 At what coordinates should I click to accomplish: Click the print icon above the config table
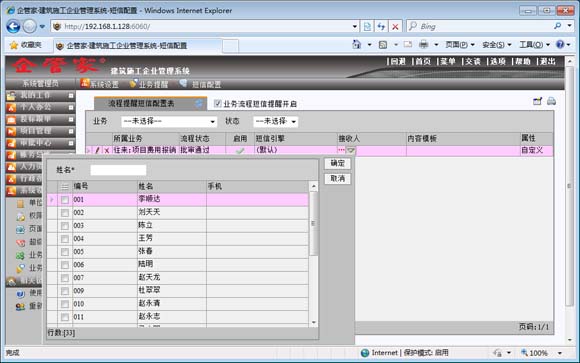[551, 101]
